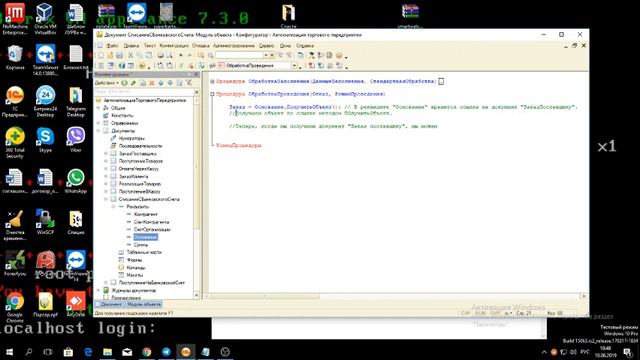Open Skype desktop shortcut
Viewport: 640px width, 360px height.
click(45, 140)
